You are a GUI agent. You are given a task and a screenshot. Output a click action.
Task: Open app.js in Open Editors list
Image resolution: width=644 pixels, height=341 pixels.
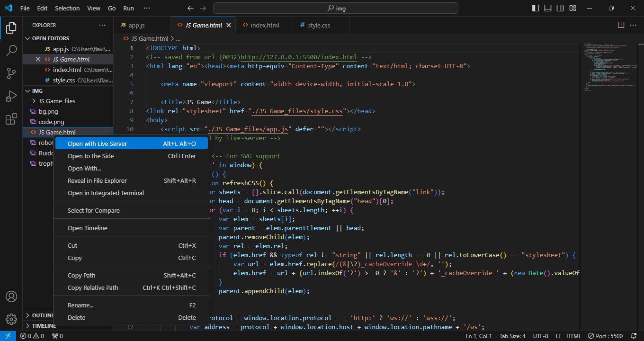click(x=68, y=49)
